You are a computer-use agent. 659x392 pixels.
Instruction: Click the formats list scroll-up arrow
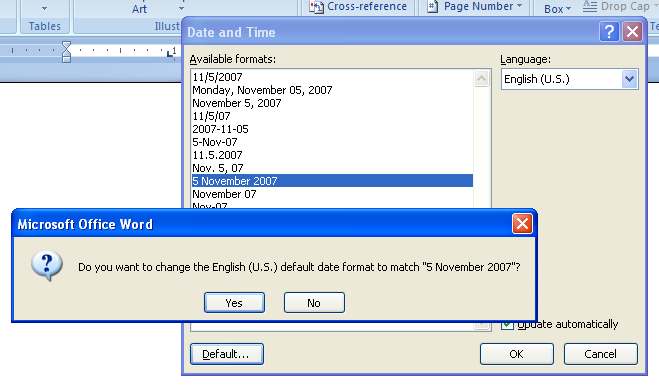[482, 79]
